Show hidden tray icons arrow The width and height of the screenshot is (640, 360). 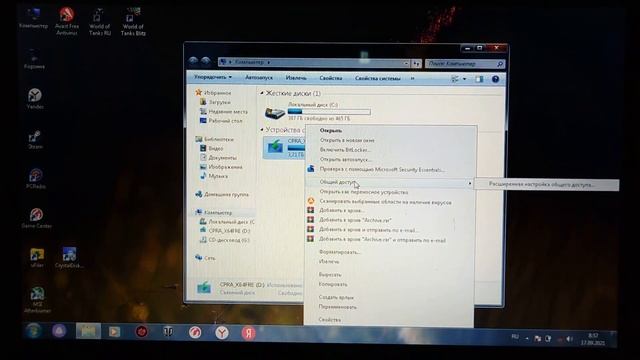click(x=527, y=338)
